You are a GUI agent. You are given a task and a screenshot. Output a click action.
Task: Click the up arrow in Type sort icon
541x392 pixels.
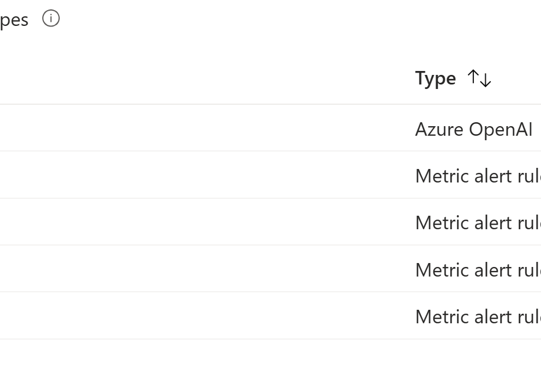pos(473,77)
